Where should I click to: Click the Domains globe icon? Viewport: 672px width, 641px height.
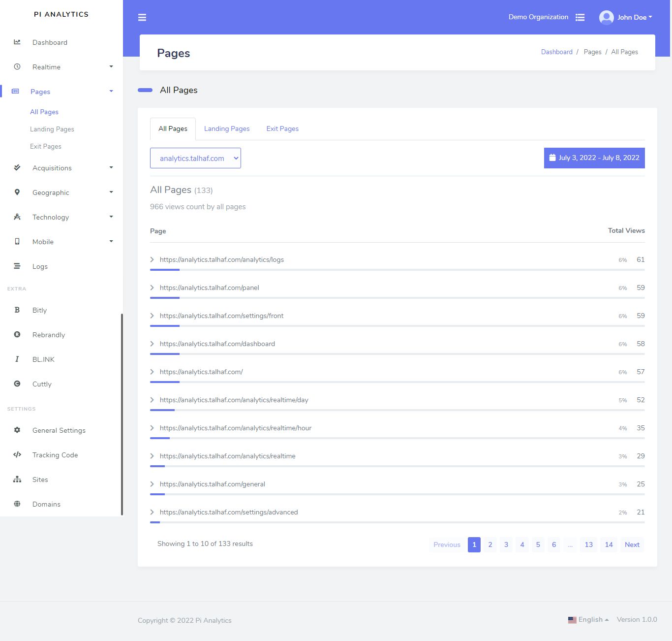[17, 504]
